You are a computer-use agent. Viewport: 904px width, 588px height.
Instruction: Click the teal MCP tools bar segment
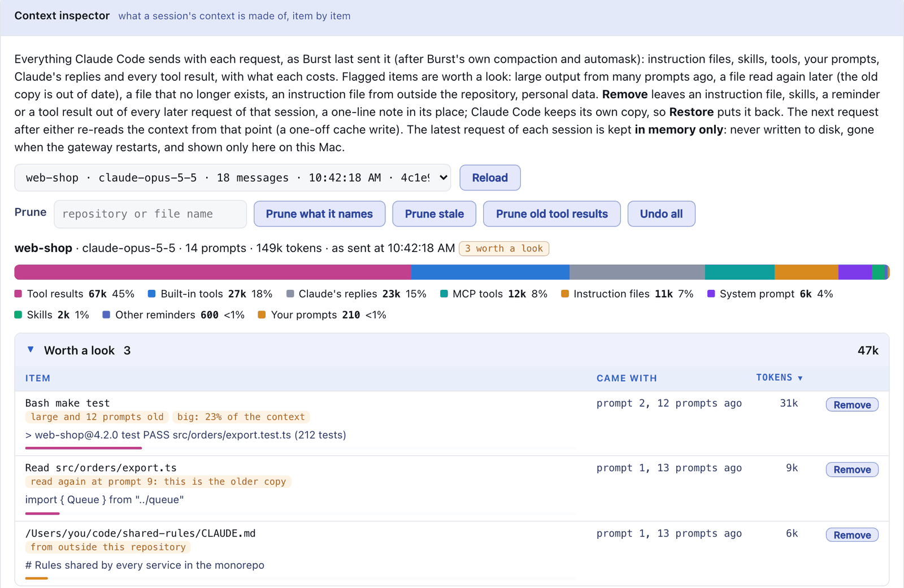click(740, 272)
